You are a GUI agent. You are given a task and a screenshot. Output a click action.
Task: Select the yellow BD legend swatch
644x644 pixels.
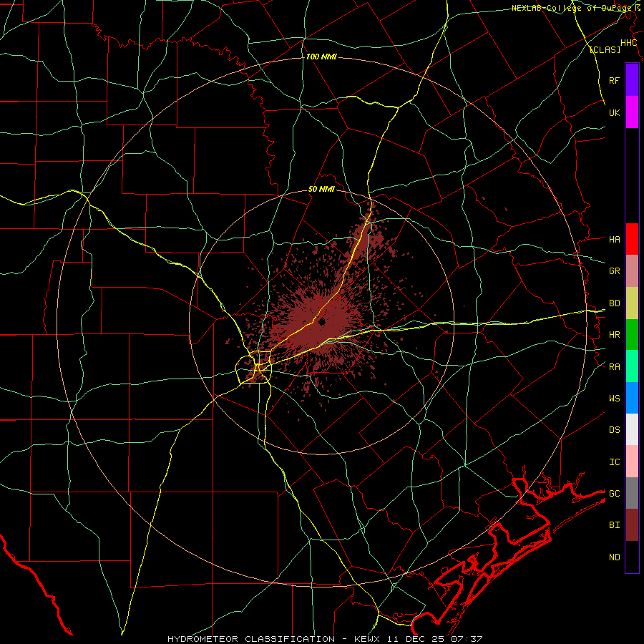click(x=632, y=303)
